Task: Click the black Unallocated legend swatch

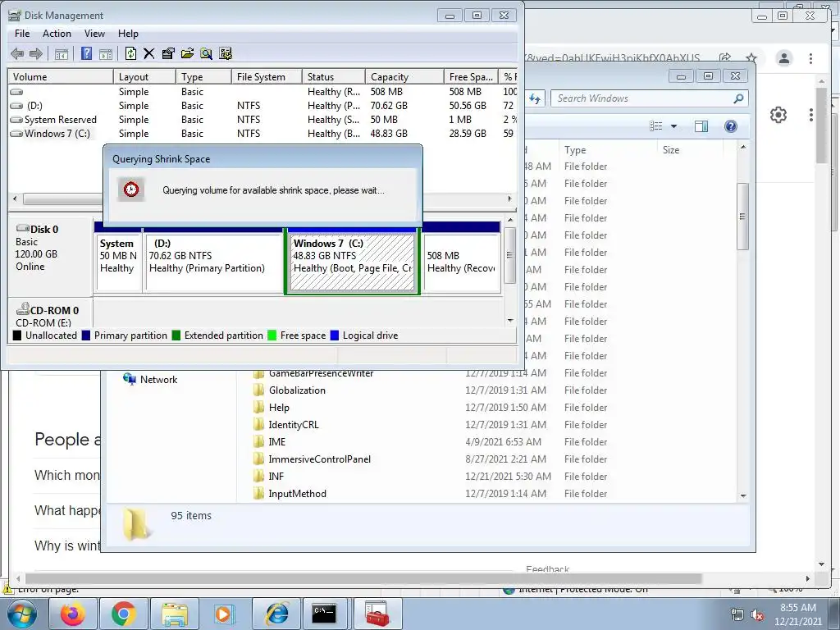Action: (17, 336)
